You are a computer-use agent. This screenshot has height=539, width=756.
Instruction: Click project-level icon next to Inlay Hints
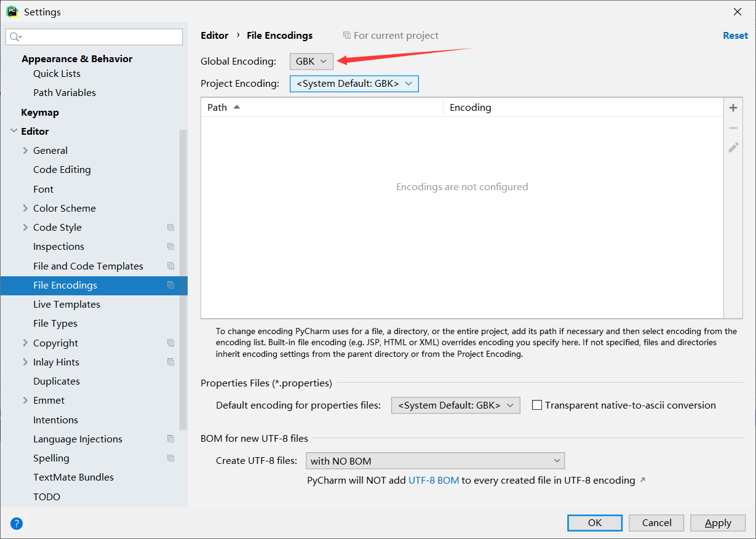[x=171, y=362]
